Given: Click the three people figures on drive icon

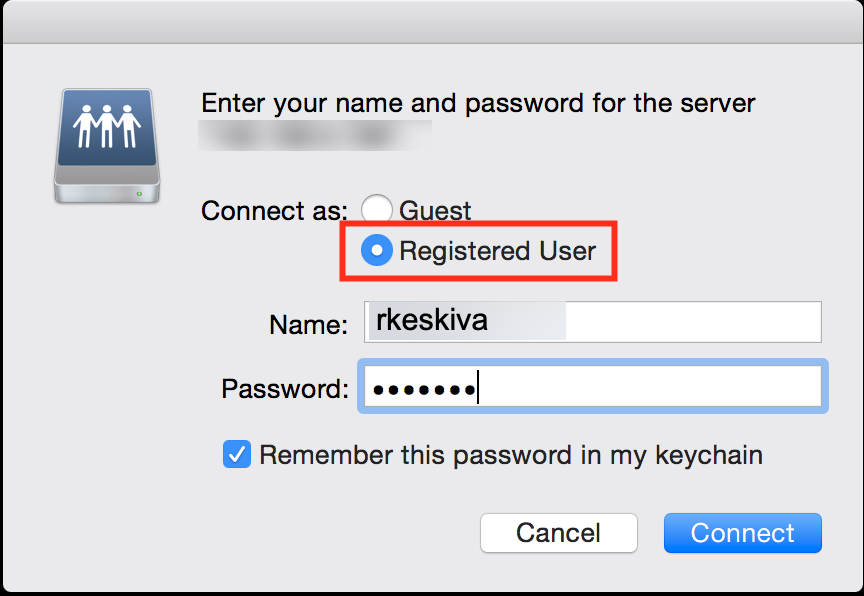Looking at the screenshot, I should (107, 126).
